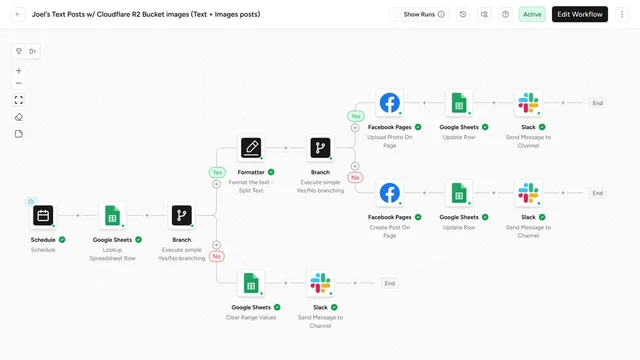Add step before End in top row
This screenshot has width=640, height=360.
(563, 103)
